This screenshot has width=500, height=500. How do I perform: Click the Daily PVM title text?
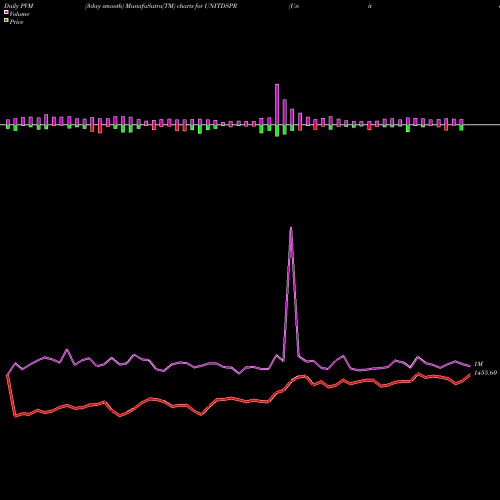point(19,6)
